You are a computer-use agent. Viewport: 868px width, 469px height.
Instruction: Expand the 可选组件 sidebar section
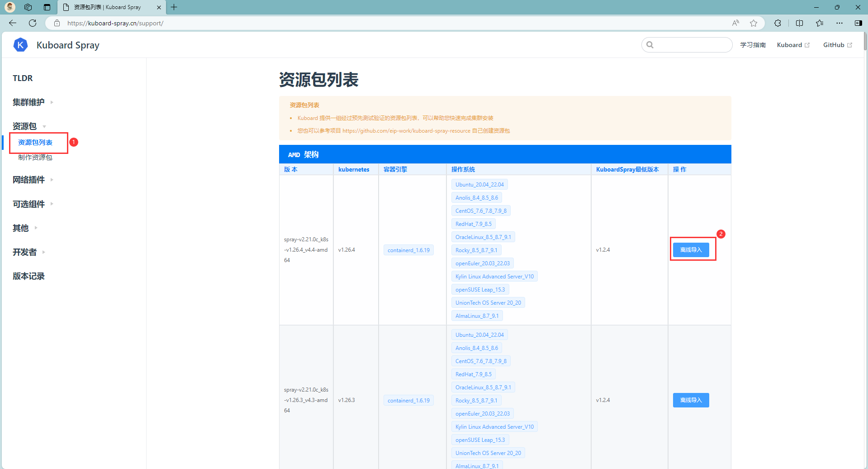tap(29, 204)
